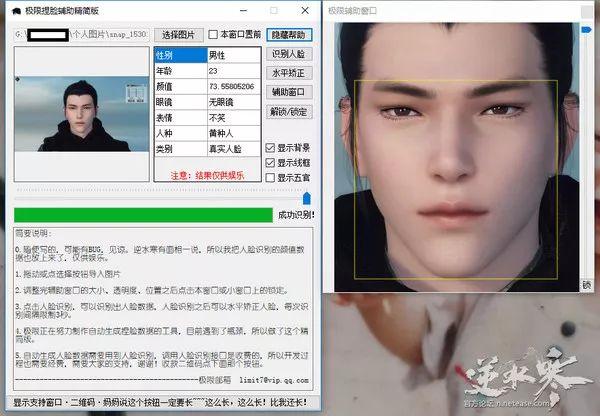Click the limit7@vip.qq.com email text
The image size is (600, 416).
pos(274,380)
